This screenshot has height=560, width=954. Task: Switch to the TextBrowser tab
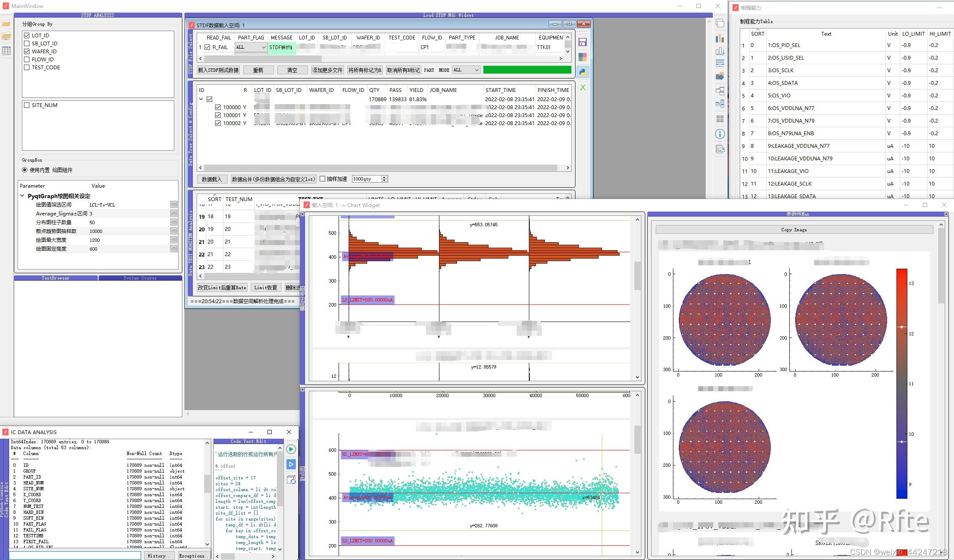[x=55, y=278]
